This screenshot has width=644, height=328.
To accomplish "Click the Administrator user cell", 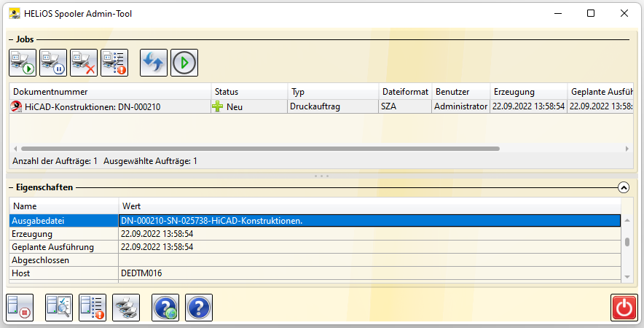I will (461, 107).
